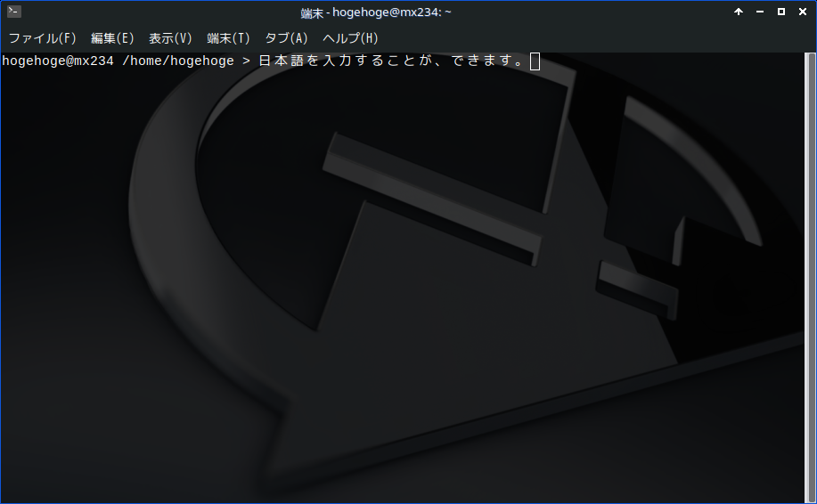
Task: Click the terminal cursor block
Action: [535, 61]
